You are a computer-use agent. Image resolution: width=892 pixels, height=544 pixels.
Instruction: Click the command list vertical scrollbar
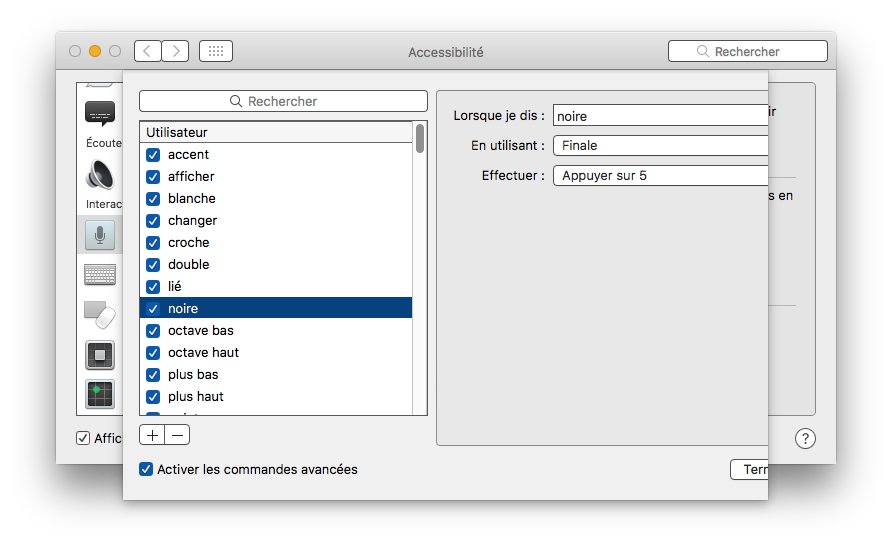pyautogui.click(x=420, y=138)
